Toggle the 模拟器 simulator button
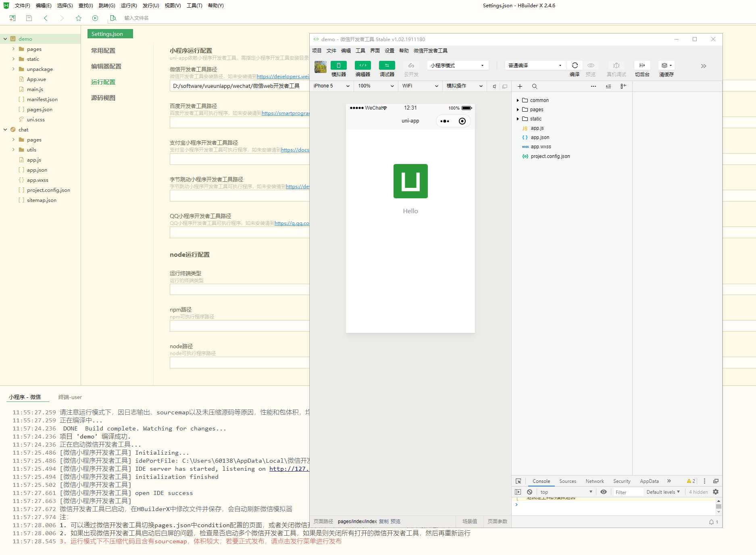This screenshot has width=756, height=555. pyautogui.click(x=339, y=65)
